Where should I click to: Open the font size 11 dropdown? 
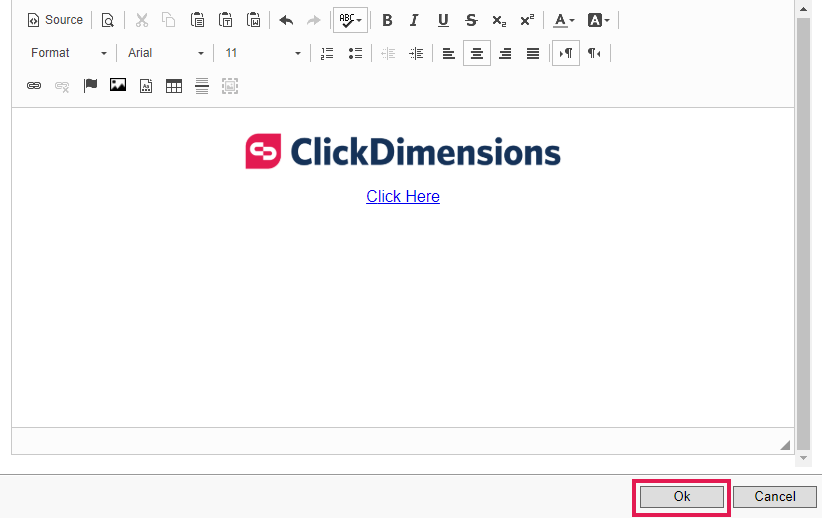[262, 53]
